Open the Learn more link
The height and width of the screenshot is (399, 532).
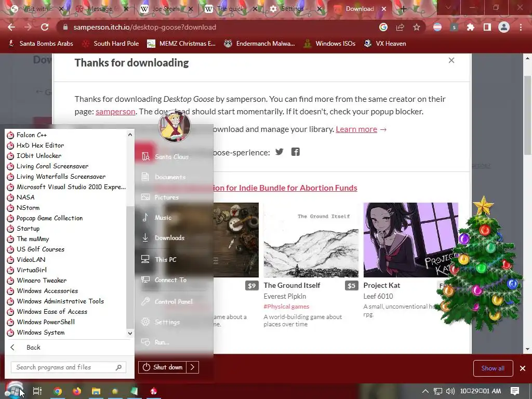(x=356, y=129)
